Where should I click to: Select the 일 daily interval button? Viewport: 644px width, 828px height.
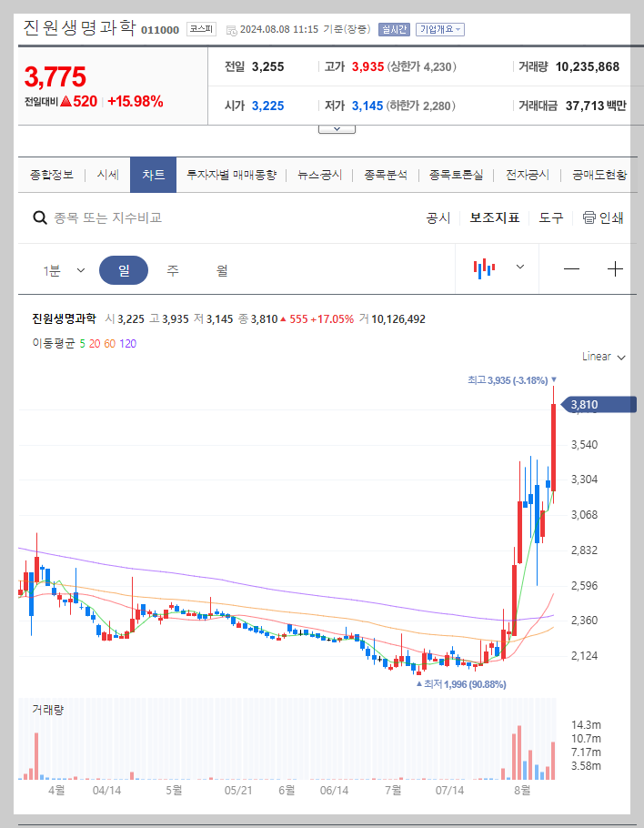(x=124, y=269)
